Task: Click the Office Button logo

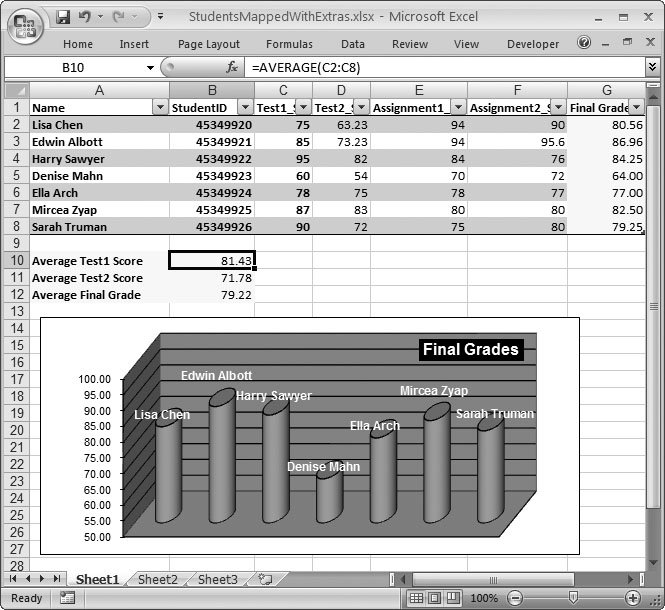Action: 25,26
